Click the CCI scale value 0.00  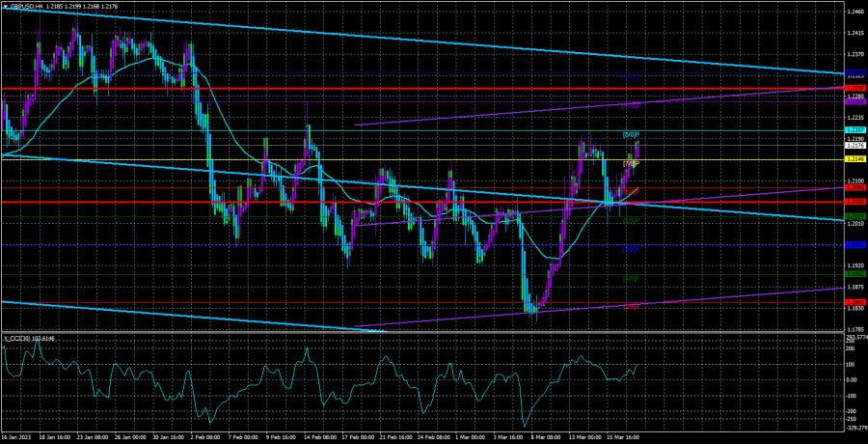[853, 379]
